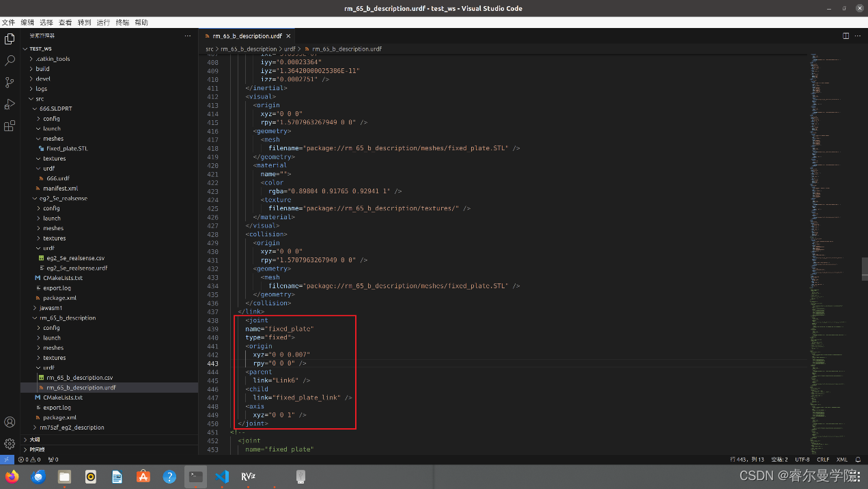Image resolution: width=868 pixels, height=489 pixels.
Task: Open the 帮助 menu
Action: 141,23
